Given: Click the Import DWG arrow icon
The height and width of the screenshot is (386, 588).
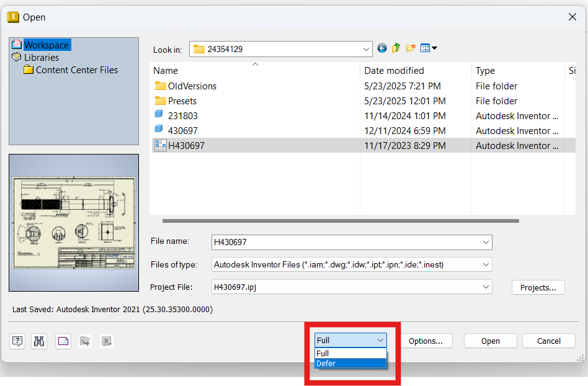Looking at the screenshot, I should pos(84,341).
